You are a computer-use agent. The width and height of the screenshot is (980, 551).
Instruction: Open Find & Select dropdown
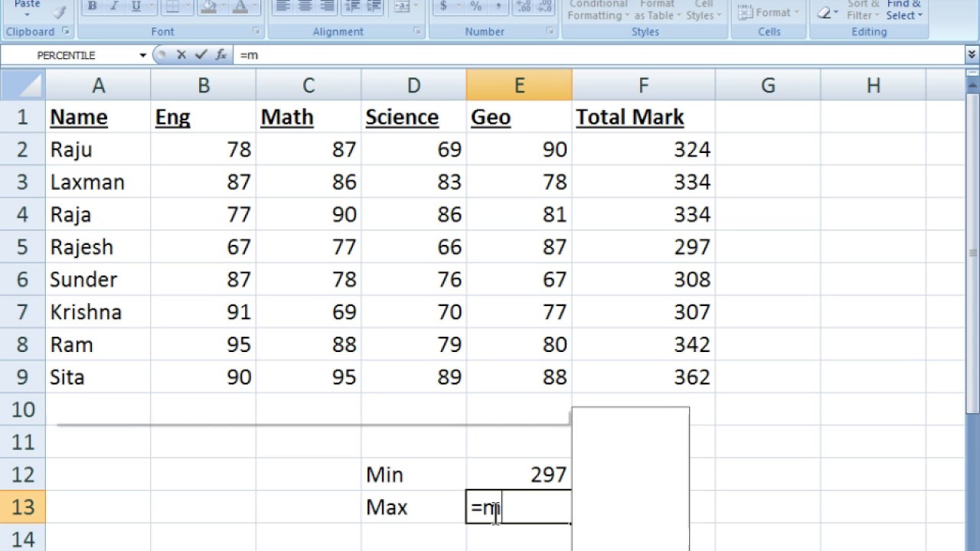click(x=904, y=10)
